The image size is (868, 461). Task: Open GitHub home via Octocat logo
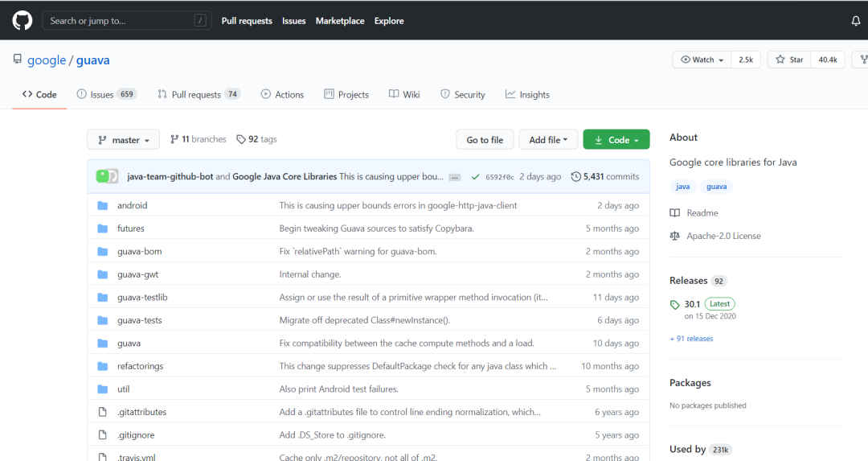[23, 20]
